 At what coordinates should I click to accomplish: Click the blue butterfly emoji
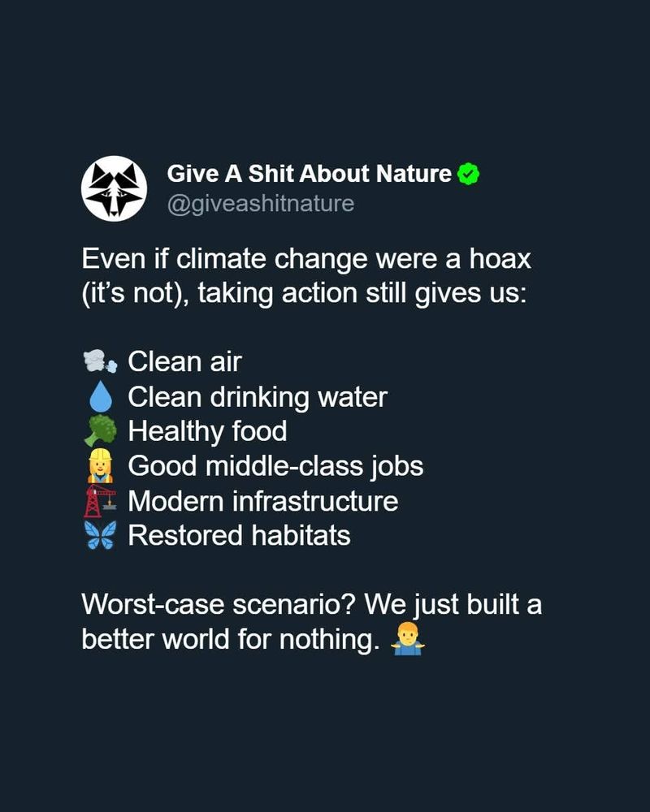[101, 535]
